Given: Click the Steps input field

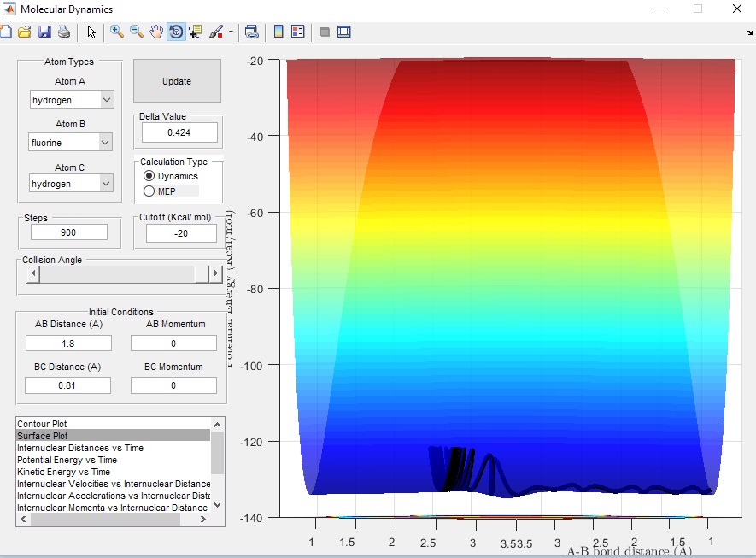Looking at the screenshot, I should click(x=69, y=232).
